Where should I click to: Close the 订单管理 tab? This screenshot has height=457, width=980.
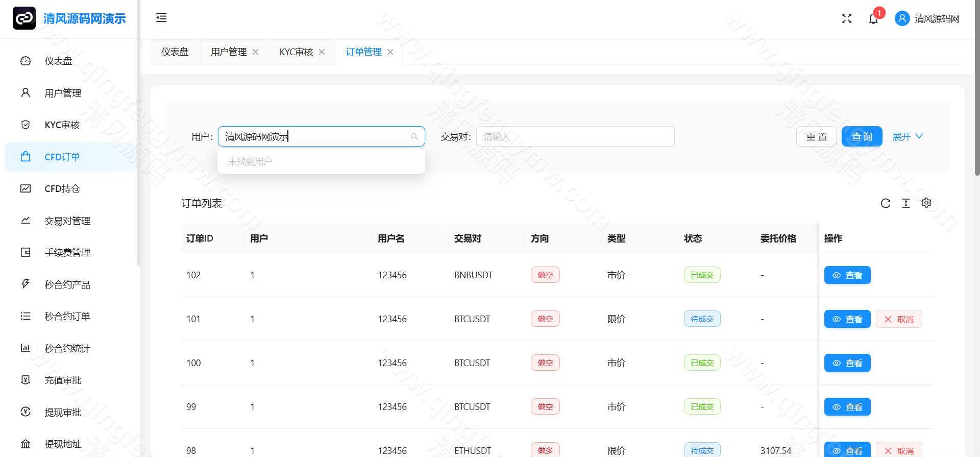(390, 52)
